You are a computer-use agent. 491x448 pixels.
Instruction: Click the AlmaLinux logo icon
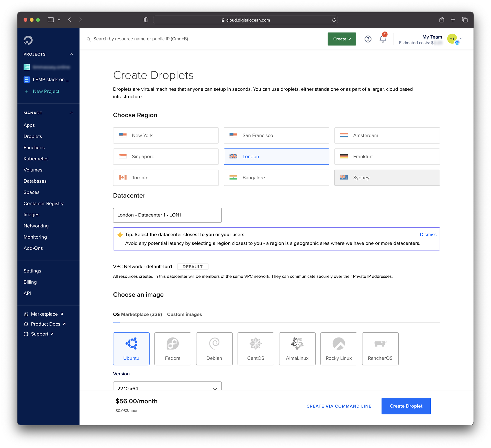[297, 343]
